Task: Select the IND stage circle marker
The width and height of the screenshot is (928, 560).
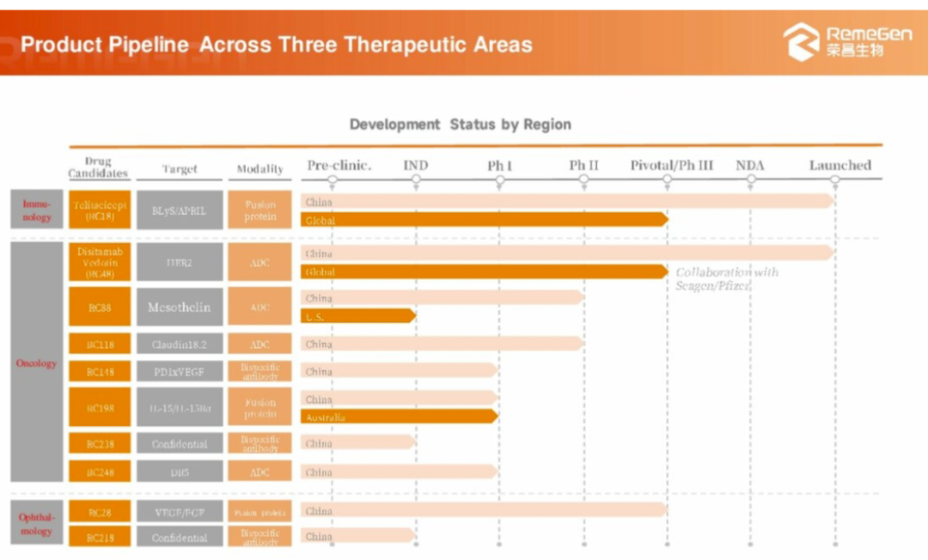Action: [x=416, y=180]
